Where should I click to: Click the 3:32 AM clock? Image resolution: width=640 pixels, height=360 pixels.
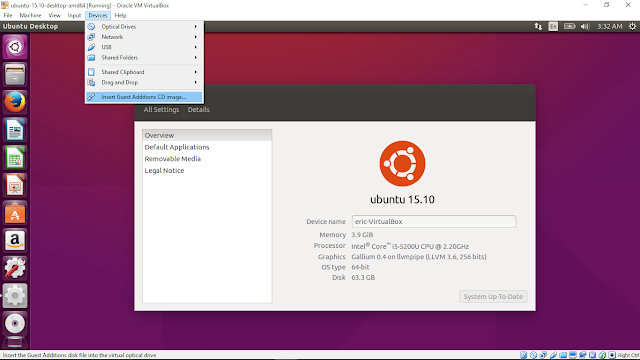610,27
